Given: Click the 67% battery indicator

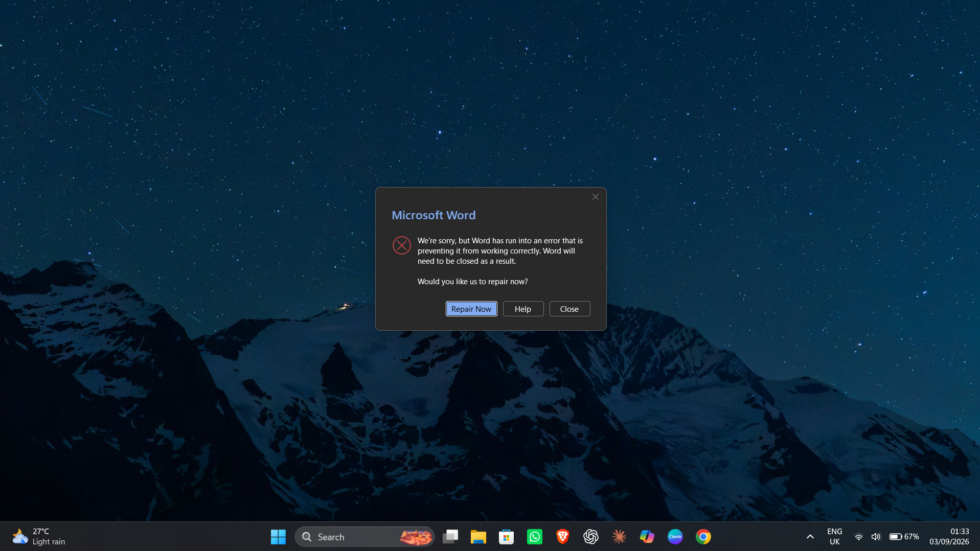Looking at the screenshot, I should click(904, 537).
